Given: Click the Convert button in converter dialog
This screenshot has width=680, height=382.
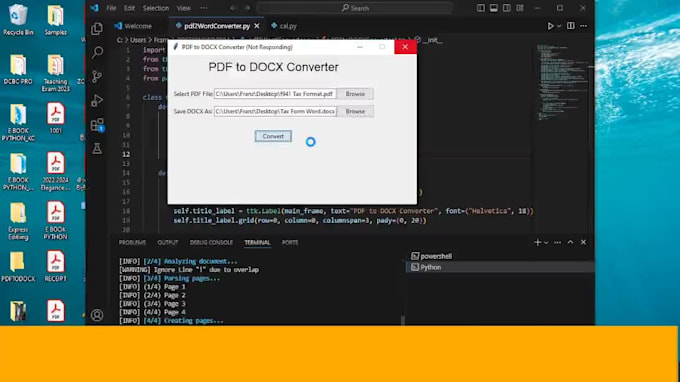Looking at the screenshot, I should 273,136.
